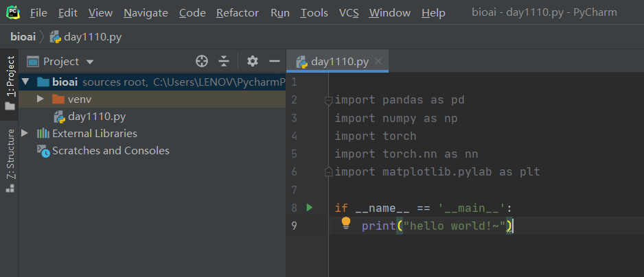The width and height of the screenshot is (644, 277).
Task: Toggle the 1: Project tool window tab
Action: (10, 83)
